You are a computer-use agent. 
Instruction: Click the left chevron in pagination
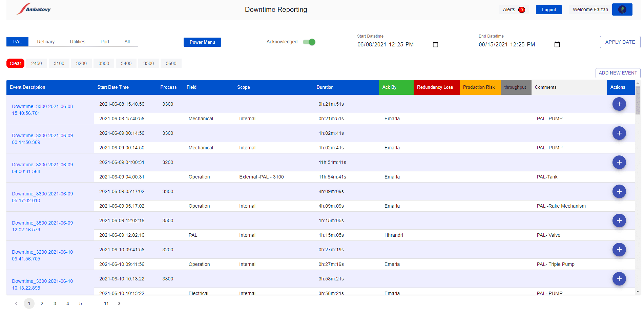point(16,303)
